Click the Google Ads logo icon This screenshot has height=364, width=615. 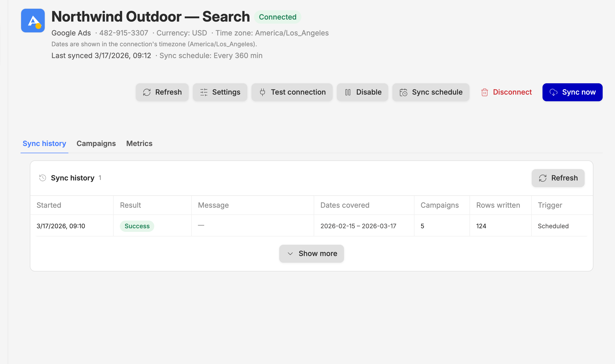33,21
